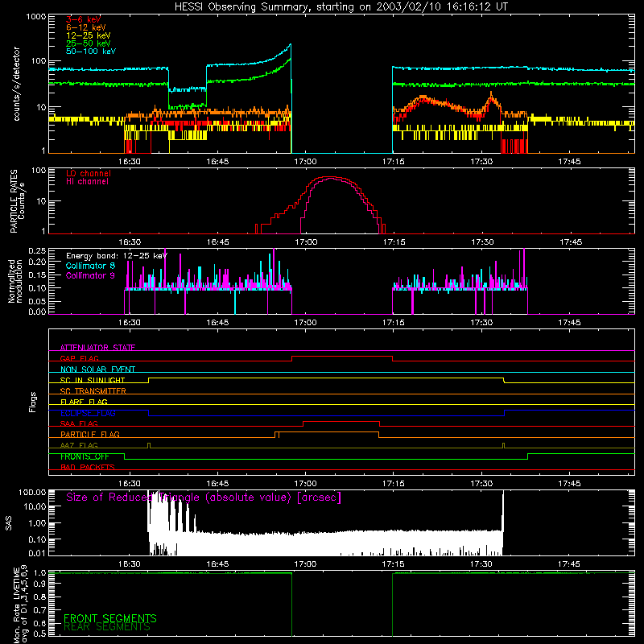
Task: Select the HI channel legend label
Action: point(87,181)
